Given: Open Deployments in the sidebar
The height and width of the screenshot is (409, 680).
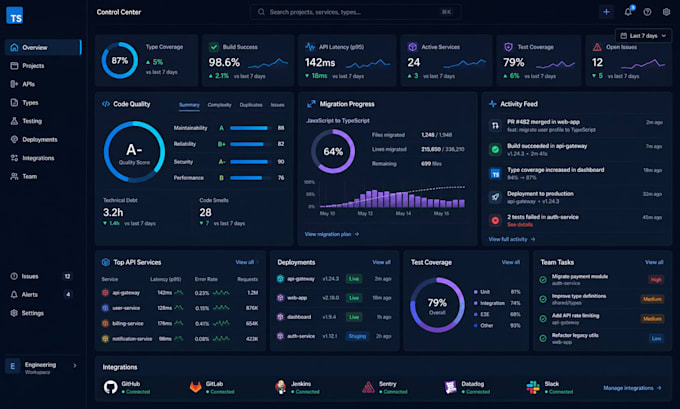Looking at the screenshot, I should click(x=42, y=140).
